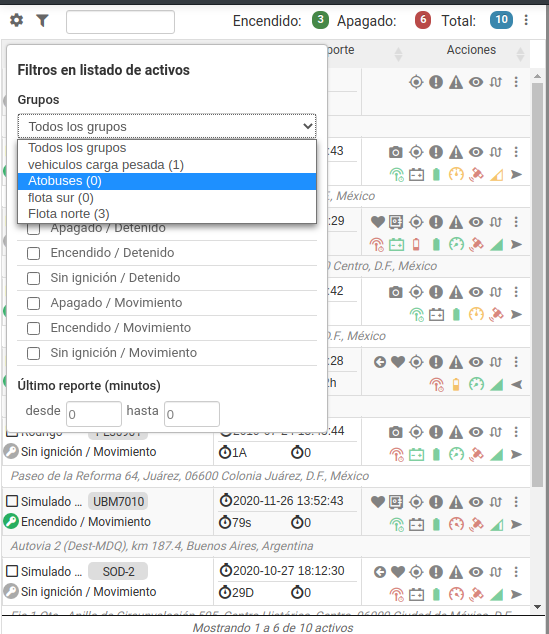Toggle the eye icon in first row
Viewport: 549px width, 634px height.
(476, 82)
